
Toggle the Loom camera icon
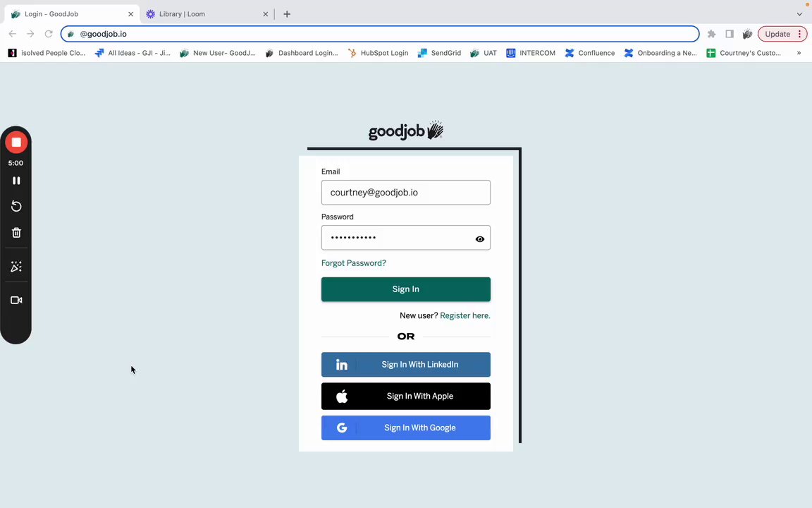point(16,300)
